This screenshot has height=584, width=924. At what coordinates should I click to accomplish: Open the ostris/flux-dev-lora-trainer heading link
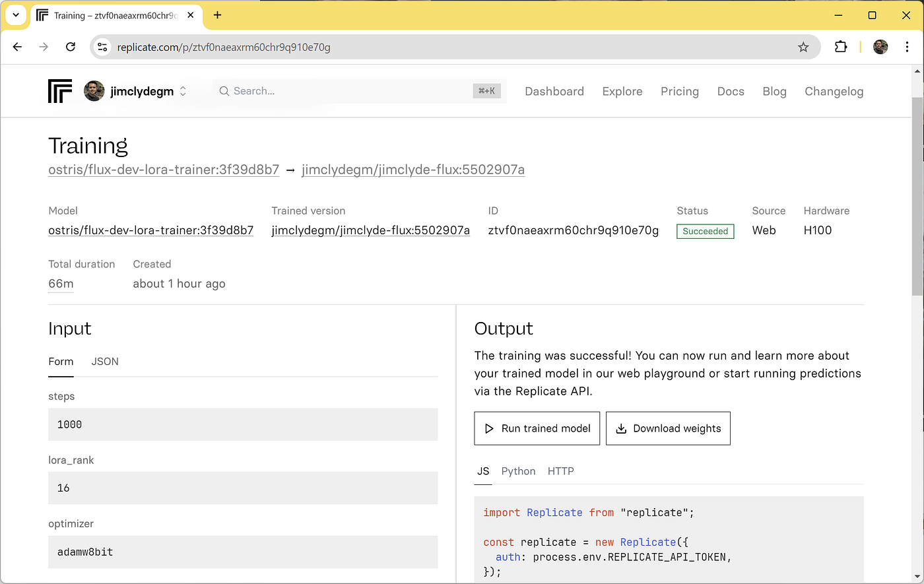click(164, 170)
